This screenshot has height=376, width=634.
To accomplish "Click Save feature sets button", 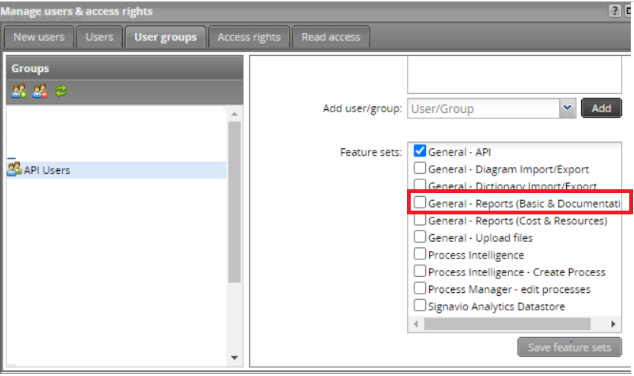I will click(569, 347).
